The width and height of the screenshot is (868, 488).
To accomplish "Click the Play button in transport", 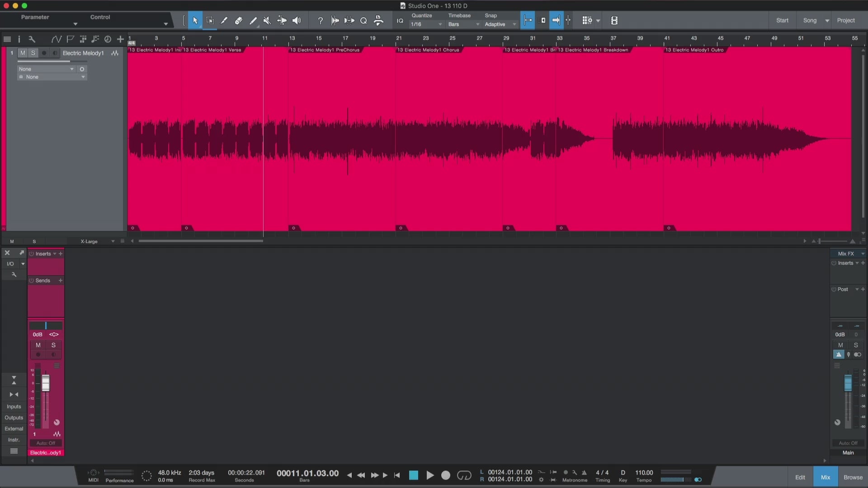I will click(x=430, y=475).
